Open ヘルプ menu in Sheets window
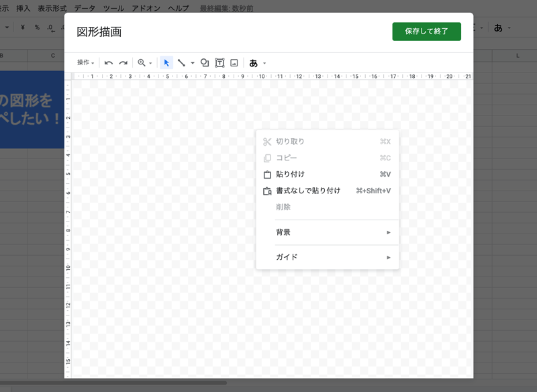This screenshot has height=392, width=537. (x=179, y=8)
